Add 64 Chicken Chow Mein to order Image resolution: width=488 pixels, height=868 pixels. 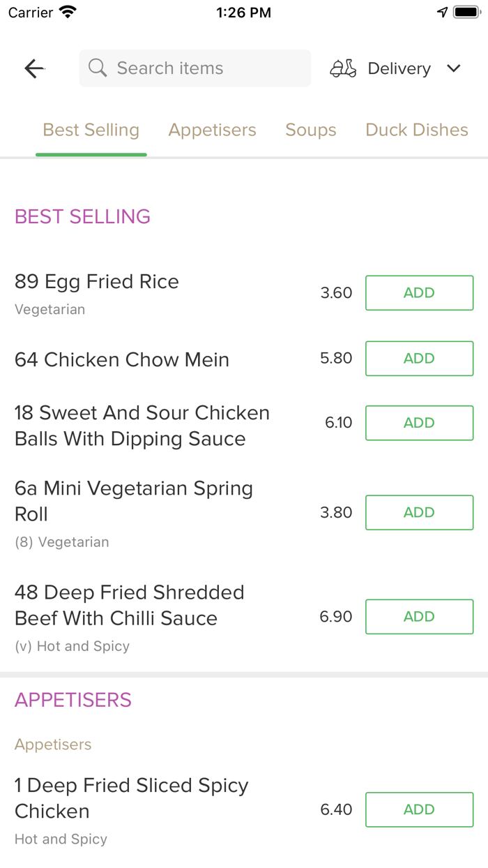point(419,359)
